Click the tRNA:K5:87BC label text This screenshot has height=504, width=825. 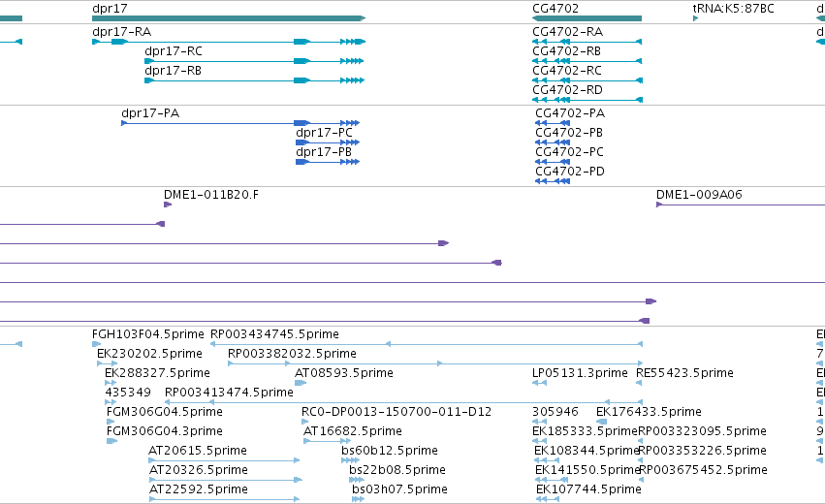pyautogui.click(x=733, y=9)
